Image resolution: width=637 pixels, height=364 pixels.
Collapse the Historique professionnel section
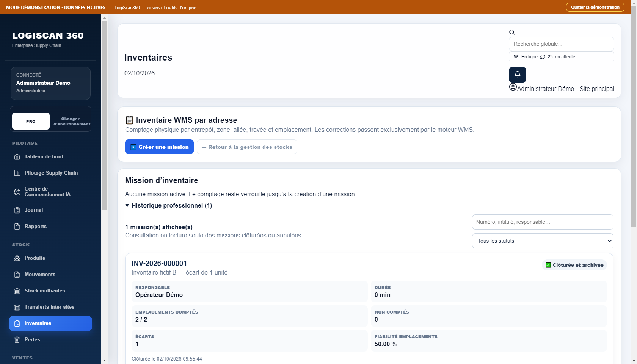click(168, 205)
